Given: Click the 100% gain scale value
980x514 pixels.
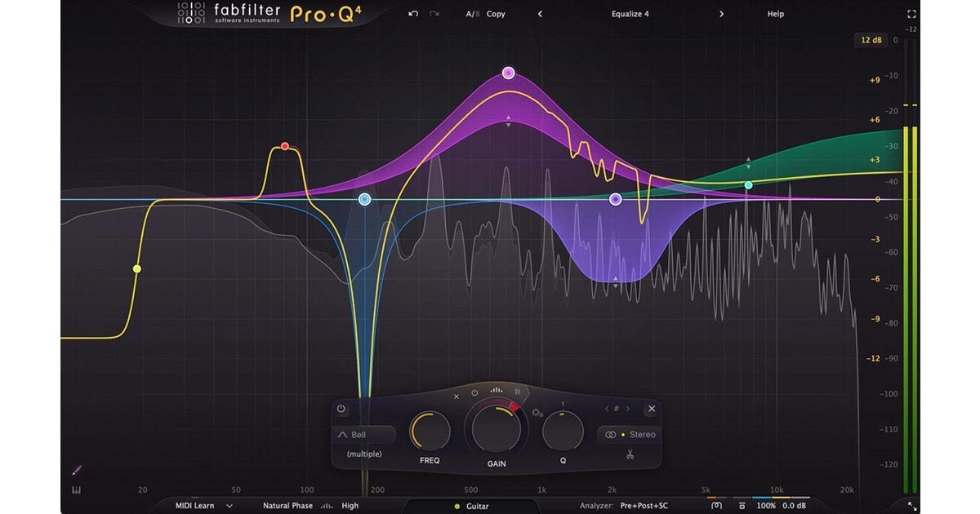Looking at the screenshot, I should [x=766, y=506].
